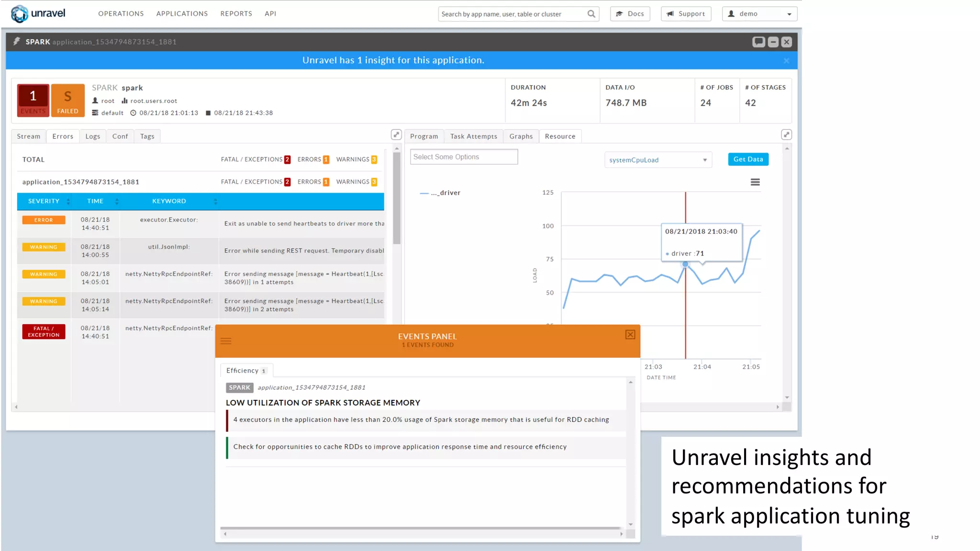Viewport: 980px width, 551px height.
Task: Switch to the Resource tab
Action: point(560,136)
